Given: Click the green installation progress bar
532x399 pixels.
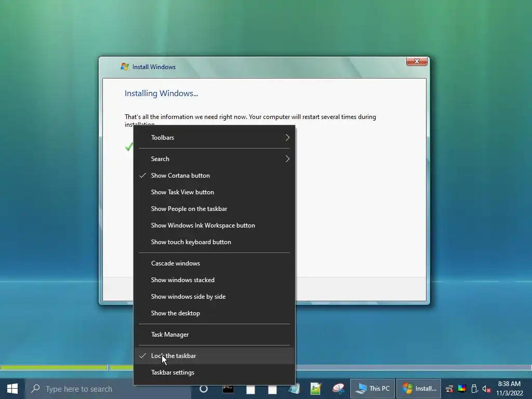Looking at the screenshot, I should coord(54,367).
